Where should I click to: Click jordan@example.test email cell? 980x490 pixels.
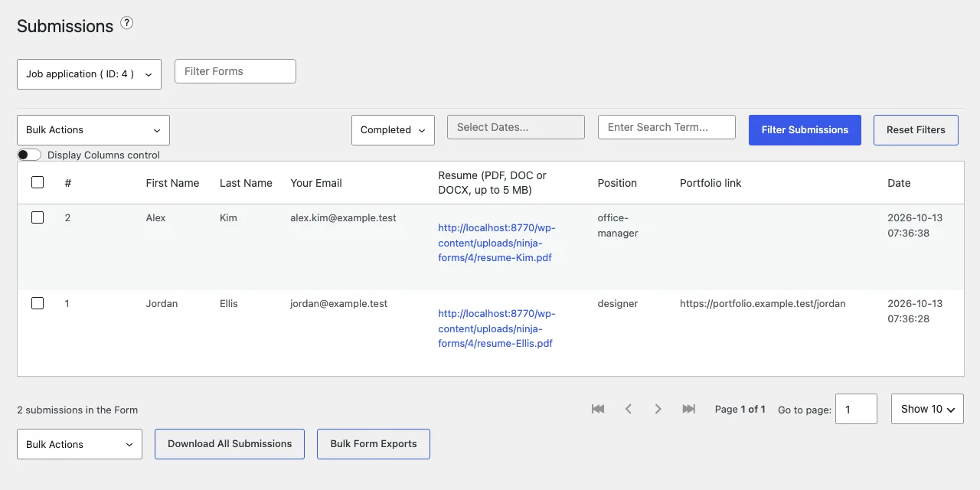click(x=338, y=304)
